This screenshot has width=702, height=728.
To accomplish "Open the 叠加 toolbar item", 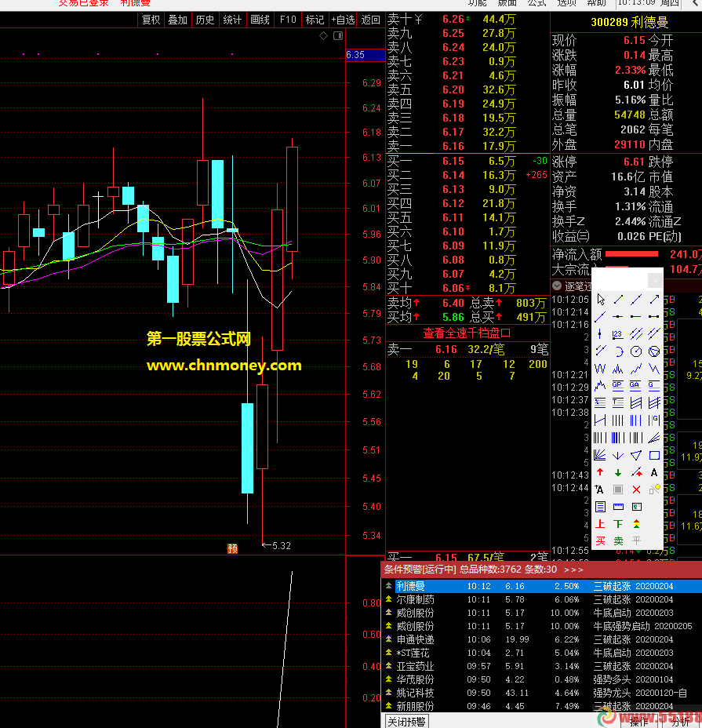I will [x=177, y=20].
